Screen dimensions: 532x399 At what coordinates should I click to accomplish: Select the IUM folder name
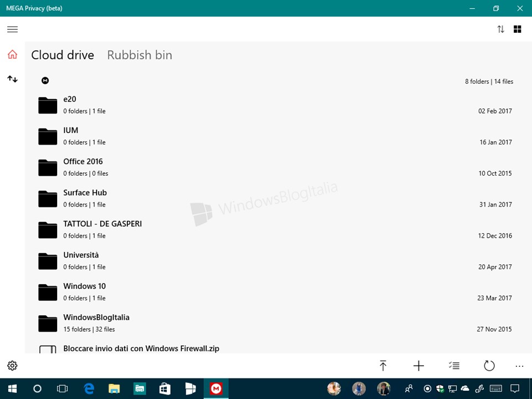(x=70, y=130)
